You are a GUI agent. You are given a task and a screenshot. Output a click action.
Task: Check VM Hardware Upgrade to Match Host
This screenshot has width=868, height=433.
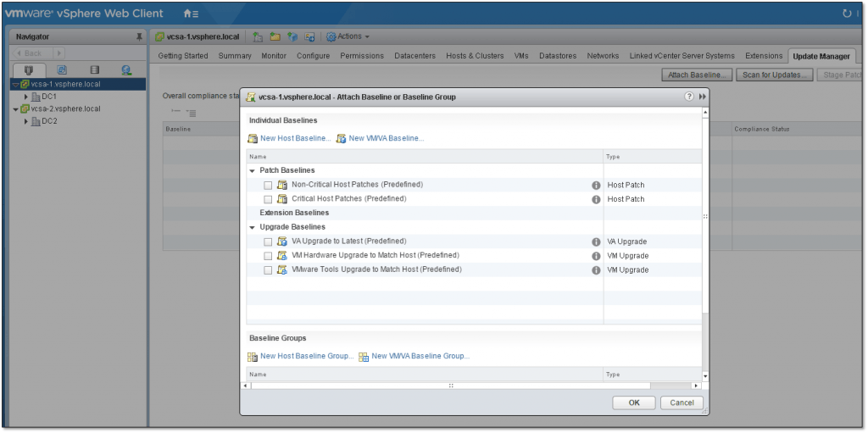coord(268,257)
